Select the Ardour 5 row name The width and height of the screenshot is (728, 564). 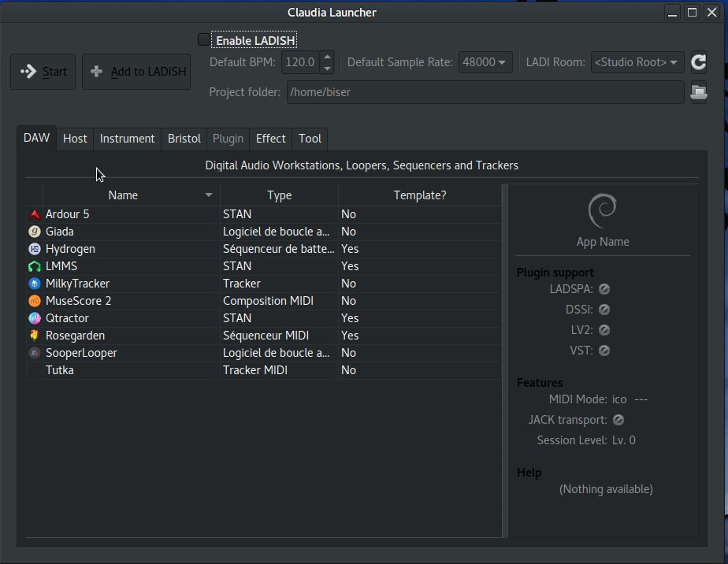point(67,214)
